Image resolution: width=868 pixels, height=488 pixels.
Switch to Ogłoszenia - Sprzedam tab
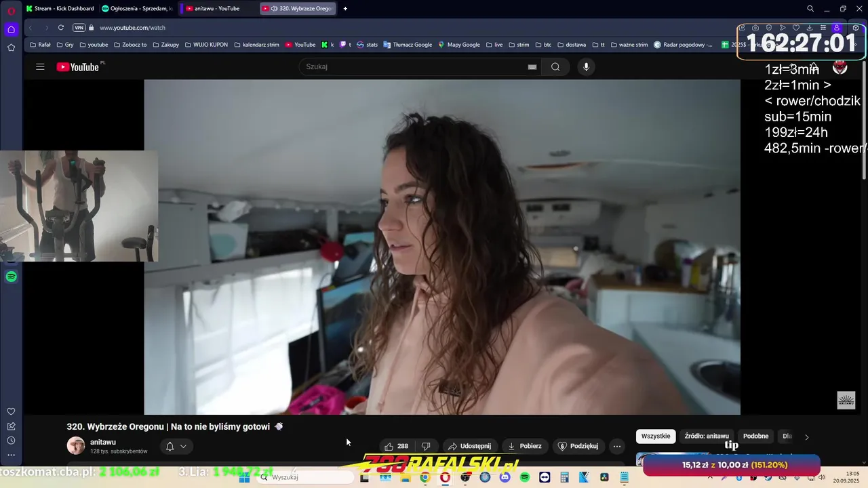point(138,9)
